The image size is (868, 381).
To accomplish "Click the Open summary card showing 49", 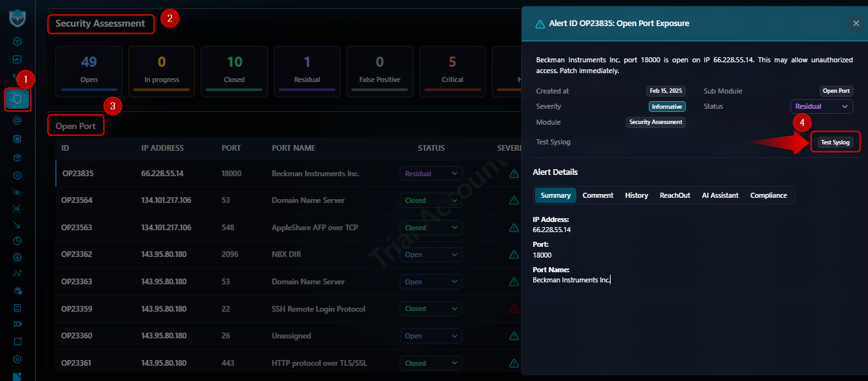I will click(90, 71).
